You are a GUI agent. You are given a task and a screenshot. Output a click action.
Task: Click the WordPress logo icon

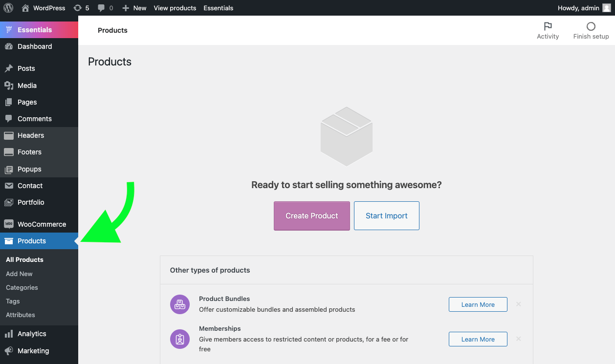(8, 8)
